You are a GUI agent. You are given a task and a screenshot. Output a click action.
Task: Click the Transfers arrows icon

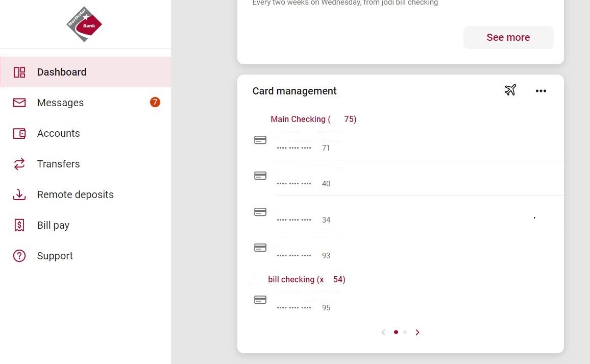pos(19,164)
